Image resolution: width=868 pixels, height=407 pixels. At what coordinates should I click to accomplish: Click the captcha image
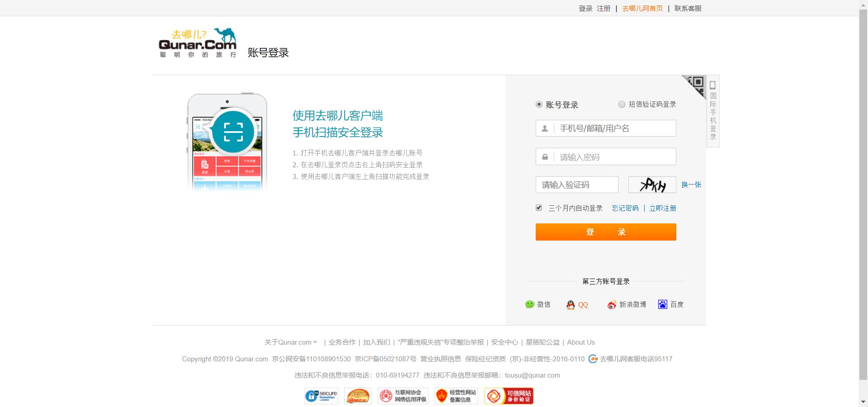652,185
